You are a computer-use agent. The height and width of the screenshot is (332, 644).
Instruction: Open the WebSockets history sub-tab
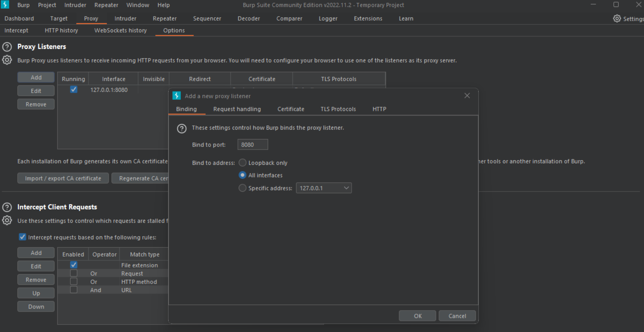[x=120, y=31]
